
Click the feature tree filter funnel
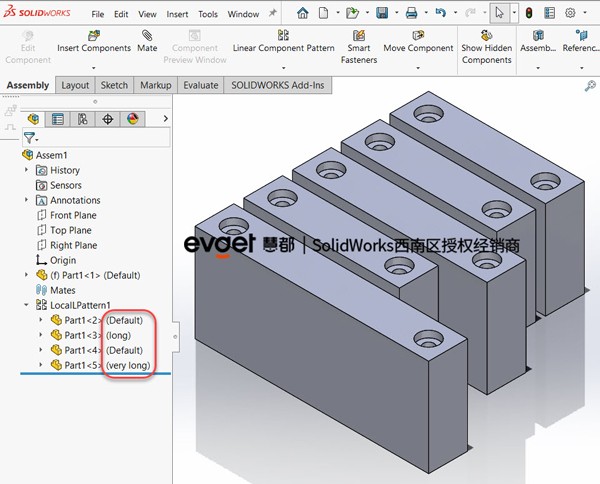[29, 137]
